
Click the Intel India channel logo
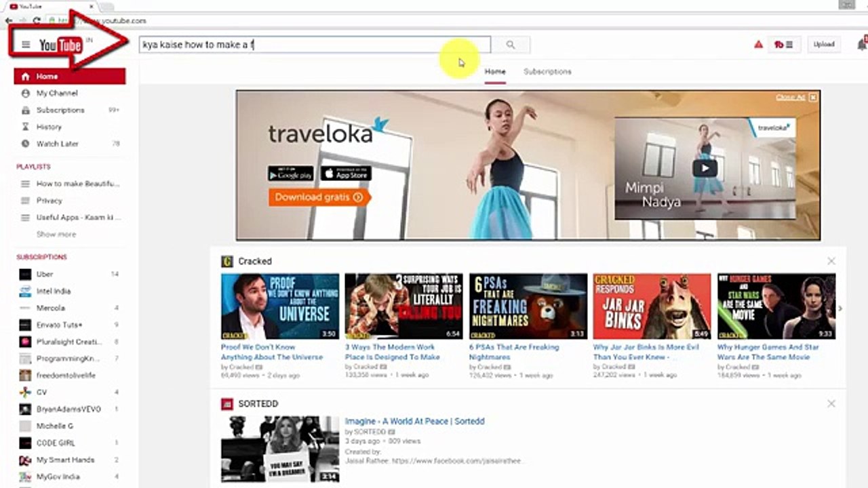point(25,291)
